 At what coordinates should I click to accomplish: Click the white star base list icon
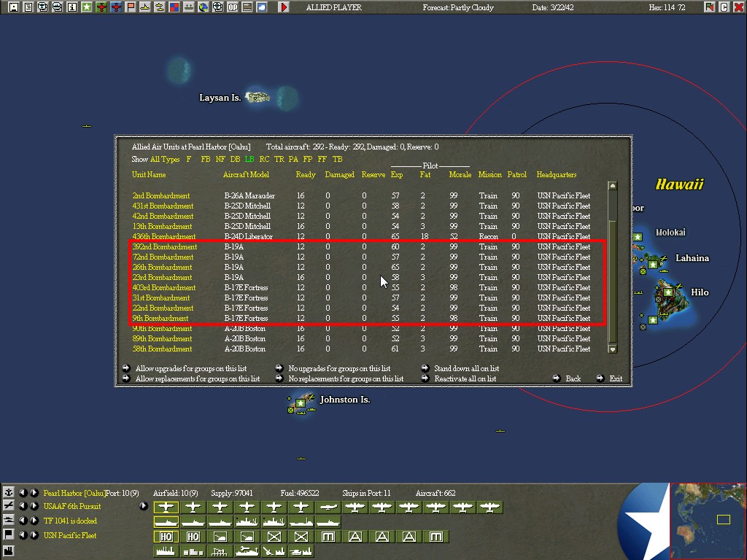pos(87,7)
